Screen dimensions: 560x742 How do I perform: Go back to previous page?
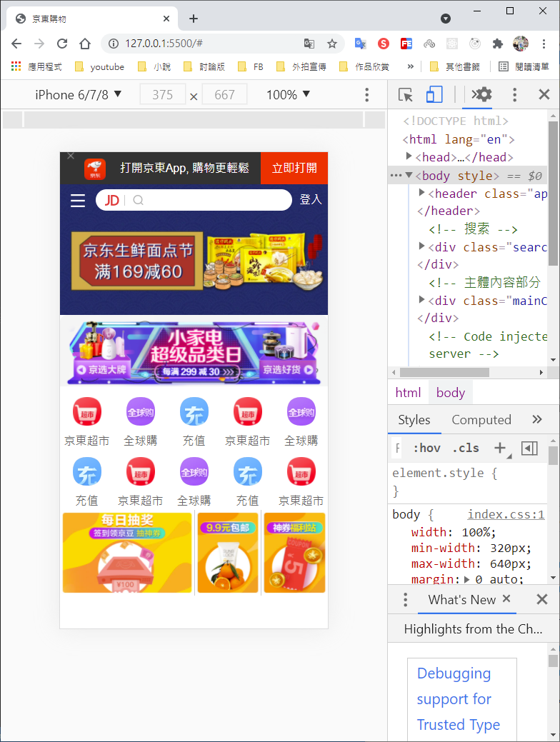(x=16, y=44)
